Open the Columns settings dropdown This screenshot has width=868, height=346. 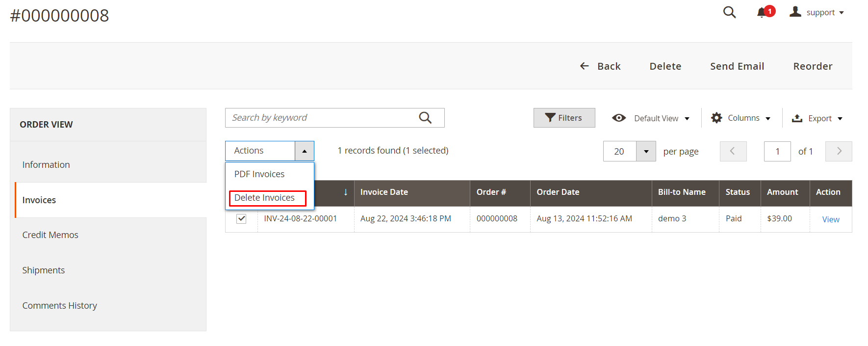click(x=741, y=118)
